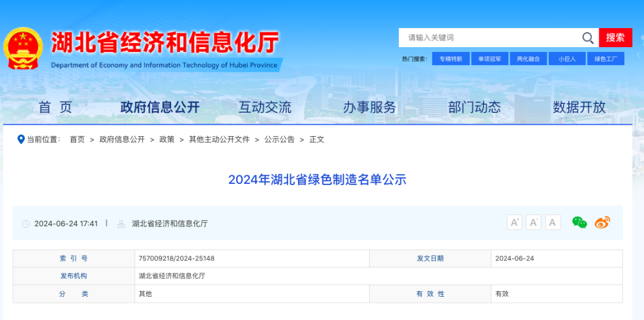This screenshot has width=644, height=320.
Task: Click the magnifying glass search icon
Action: click(588, 38)
